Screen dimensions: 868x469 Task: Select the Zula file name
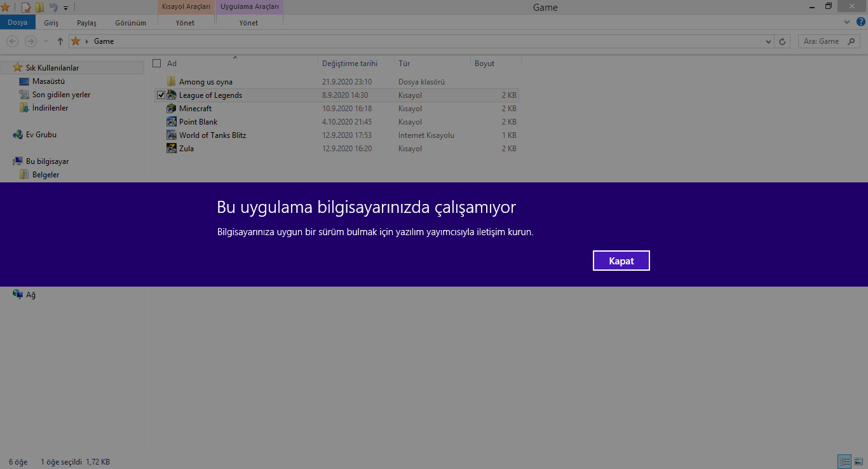tap(186, 149)
